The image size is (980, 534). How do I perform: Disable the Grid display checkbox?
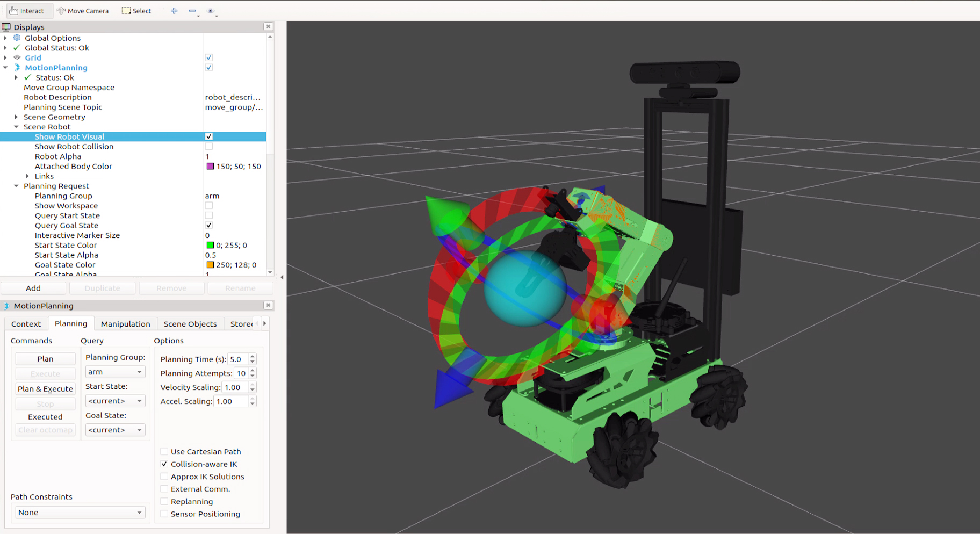209,57
